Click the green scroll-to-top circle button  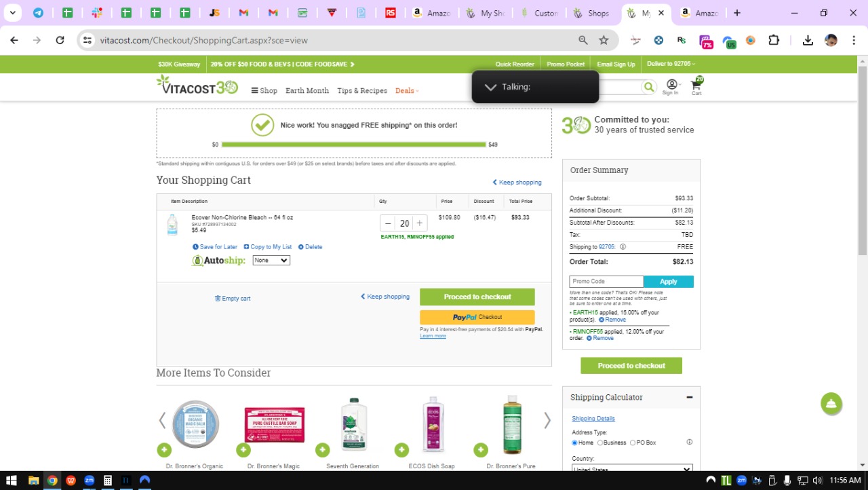coord(831,404)
